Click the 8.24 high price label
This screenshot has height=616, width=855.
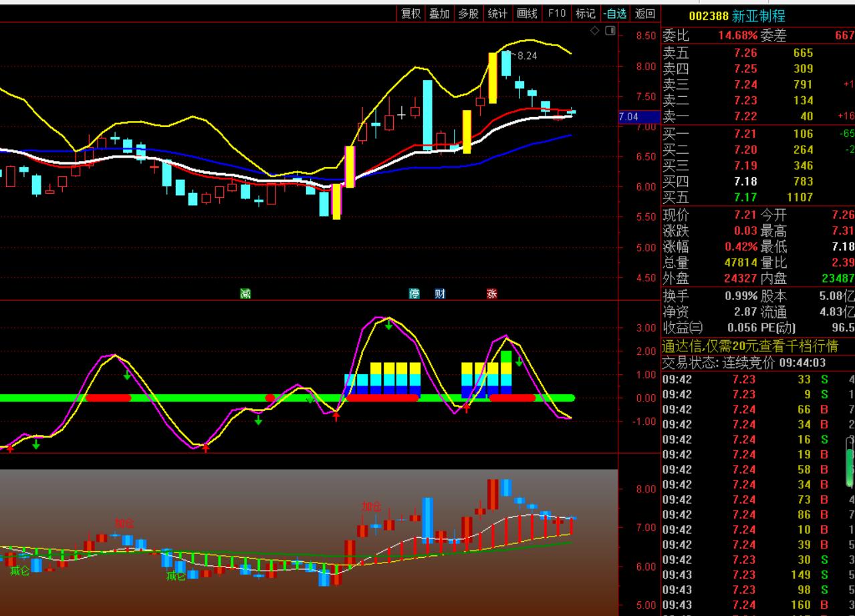coord(527,56)
